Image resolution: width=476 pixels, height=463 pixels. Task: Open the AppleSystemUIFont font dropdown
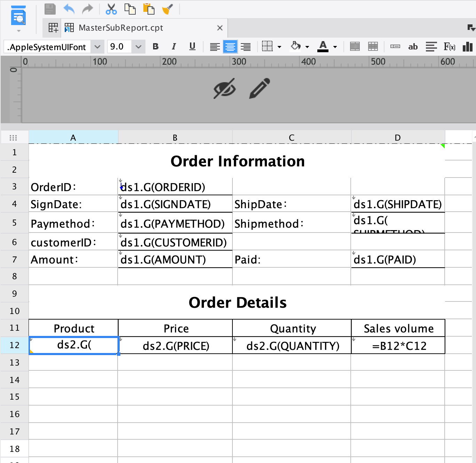point(97,46)
